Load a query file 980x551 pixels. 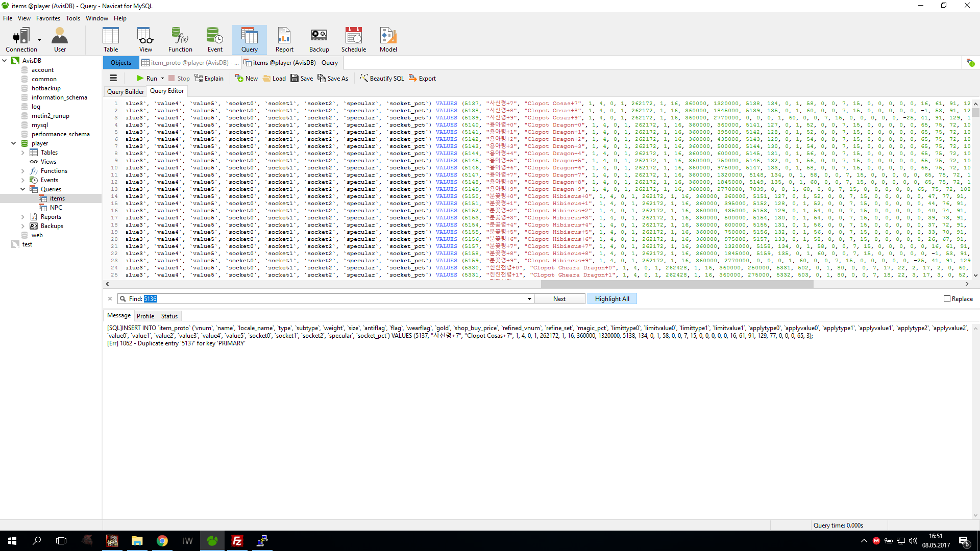pyautogui.click(x=274, y=78)
